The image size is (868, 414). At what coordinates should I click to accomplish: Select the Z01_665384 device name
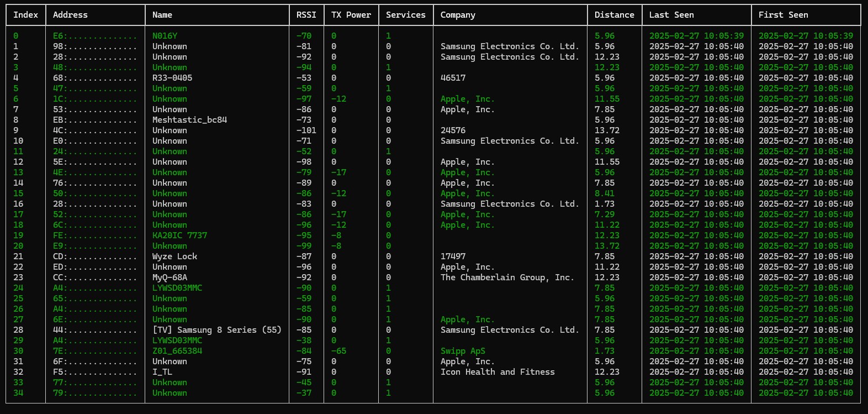177,351
